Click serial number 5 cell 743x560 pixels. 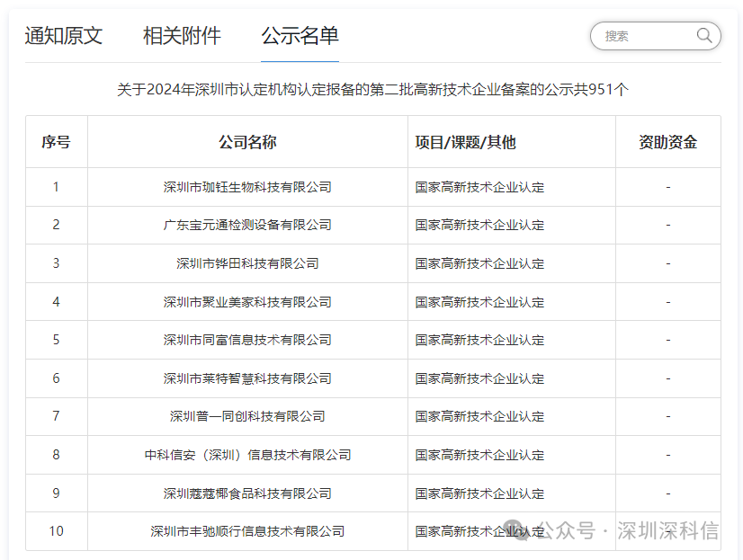point(57,340)
